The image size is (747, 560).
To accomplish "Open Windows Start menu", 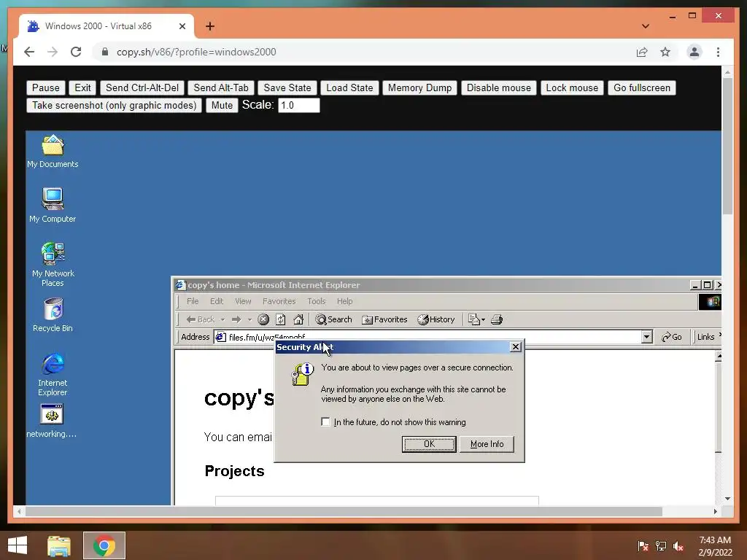I will [x=18, y=545].
